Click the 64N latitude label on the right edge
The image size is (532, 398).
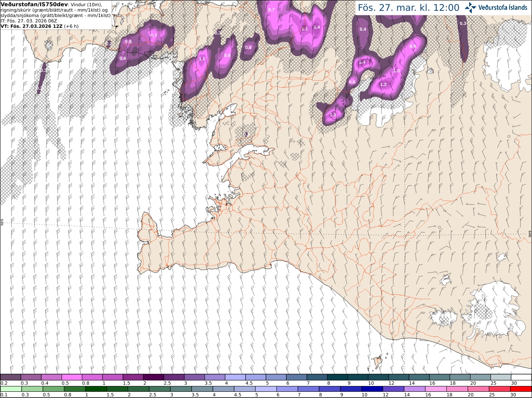click(x=530, y=233)
